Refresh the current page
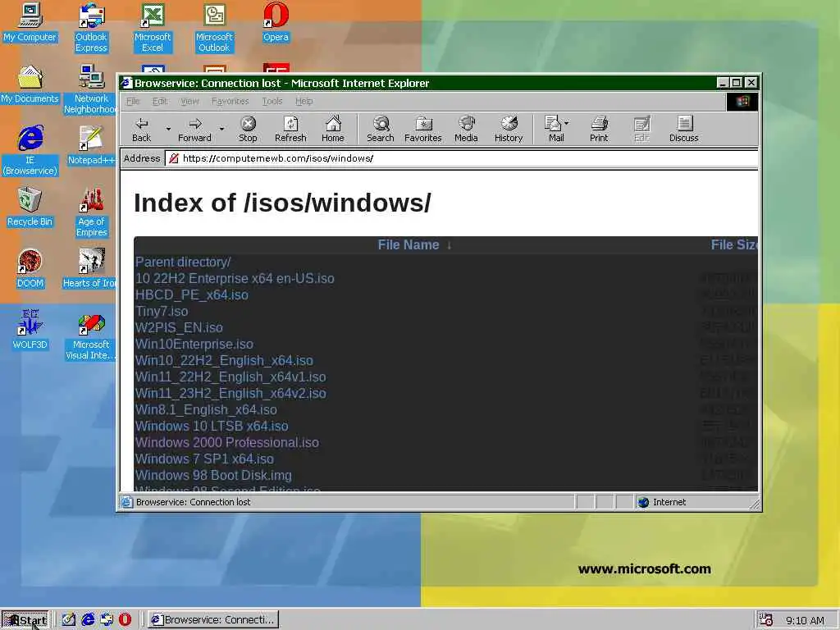The height and width of the screenshot is (630, 840). click(x=290, y=130)
